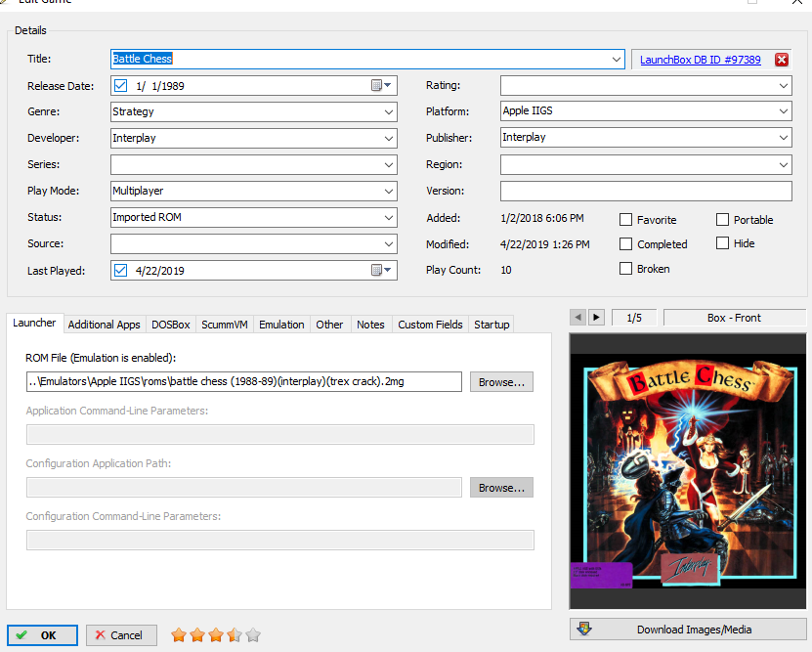
Task: Click the Version text field
Action: coord(646,191)
